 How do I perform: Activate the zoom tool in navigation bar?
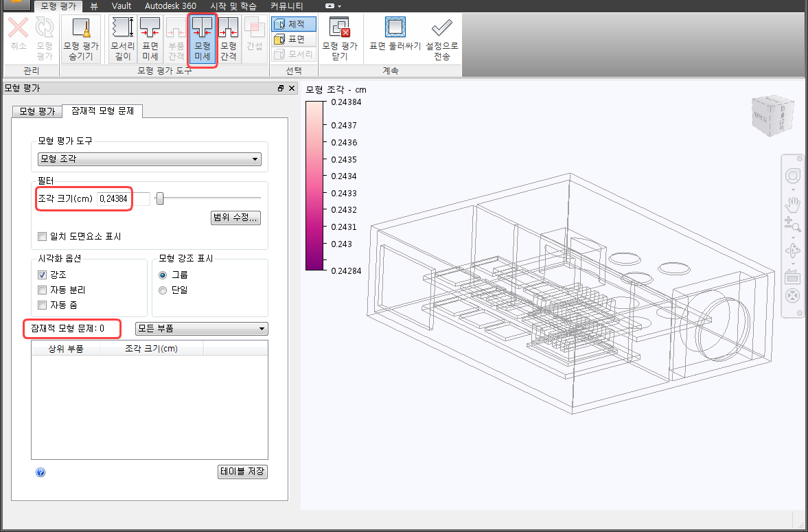(x=792, y=224)
